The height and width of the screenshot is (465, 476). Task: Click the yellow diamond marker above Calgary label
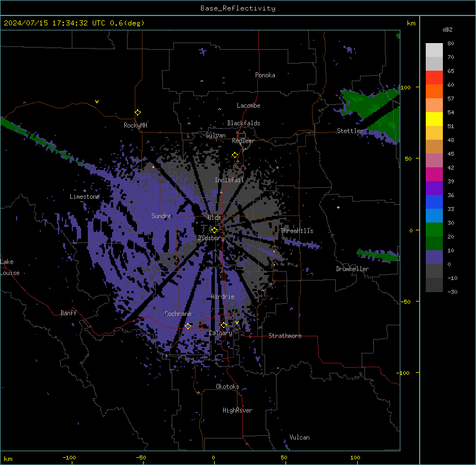pos(224,325)
